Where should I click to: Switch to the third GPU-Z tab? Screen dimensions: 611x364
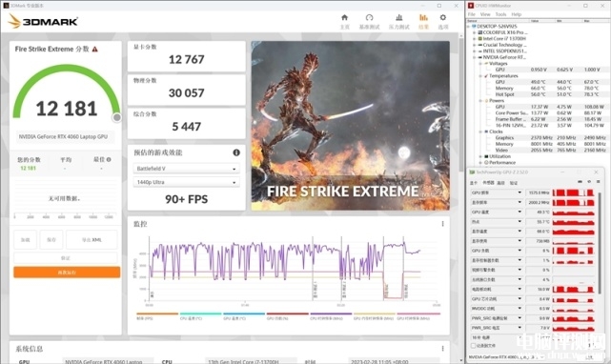click(x=501, y=182)
